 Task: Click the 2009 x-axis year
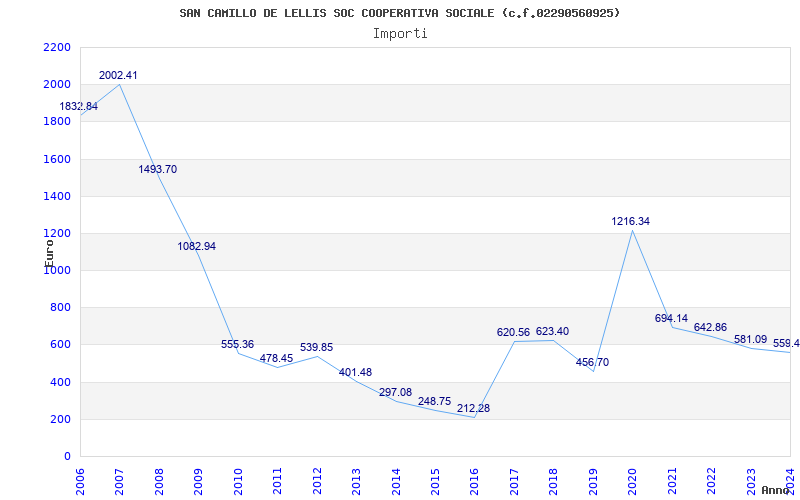[198, 482]
